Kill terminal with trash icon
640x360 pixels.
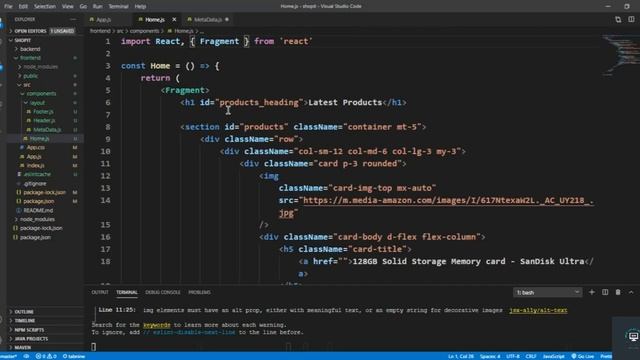pyautogui.click(x=618, y=292)
